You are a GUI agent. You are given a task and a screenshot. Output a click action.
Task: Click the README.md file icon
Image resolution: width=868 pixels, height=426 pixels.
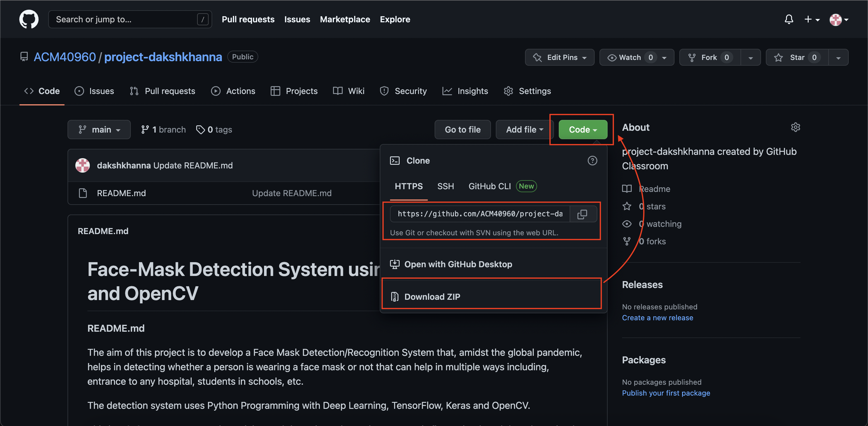click(x=83, y=193)
